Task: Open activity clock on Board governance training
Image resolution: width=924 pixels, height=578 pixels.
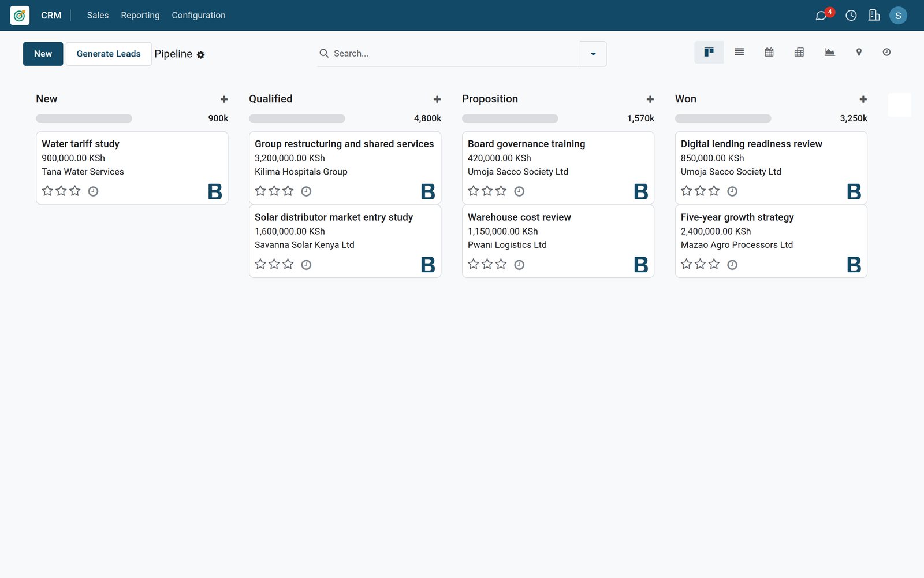Action: click(x=519, y=191)
